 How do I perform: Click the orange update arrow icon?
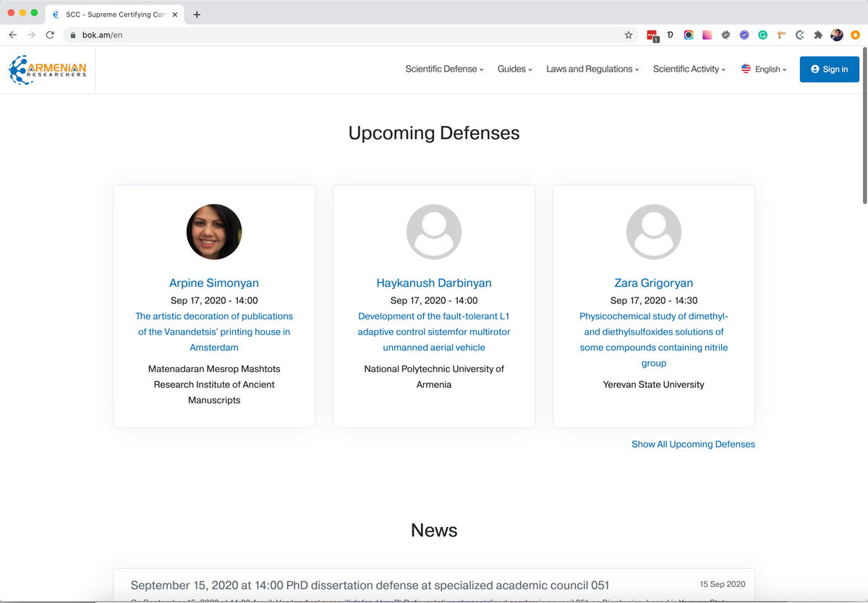[855, 35]
